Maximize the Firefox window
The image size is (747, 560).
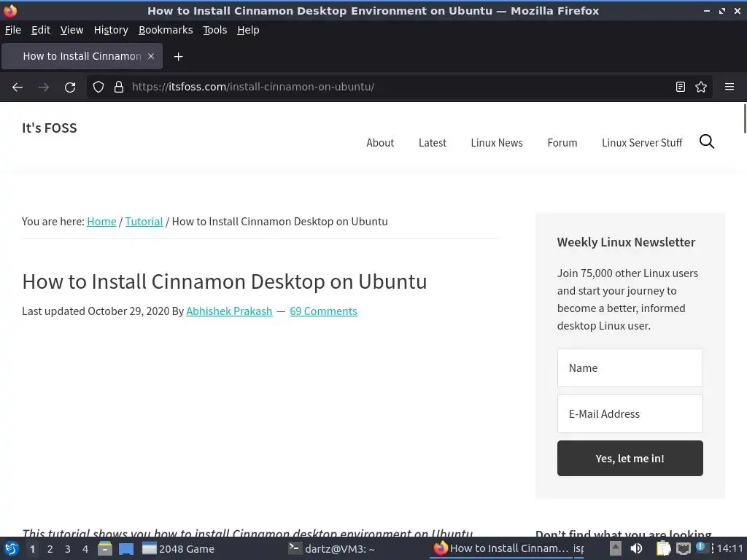pos(722,10)
